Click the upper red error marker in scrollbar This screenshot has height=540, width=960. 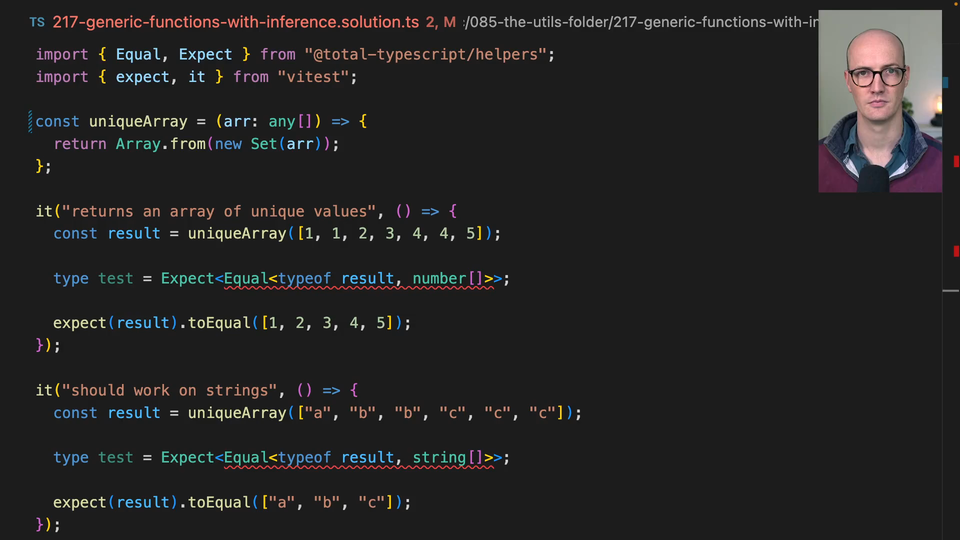tap(956, 162)
